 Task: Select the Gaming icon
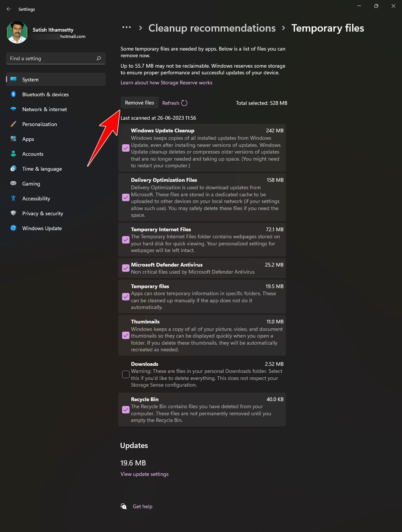13,184
